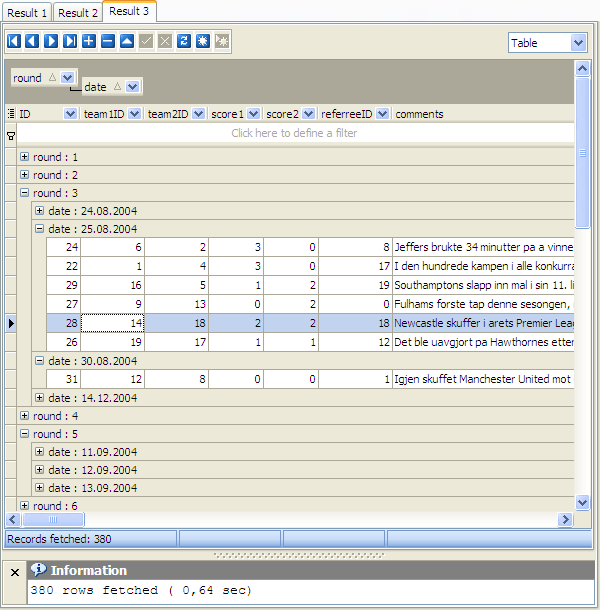The image size is (600, 610).
Task: Refresh the data grid
Action: pos(184,41)
